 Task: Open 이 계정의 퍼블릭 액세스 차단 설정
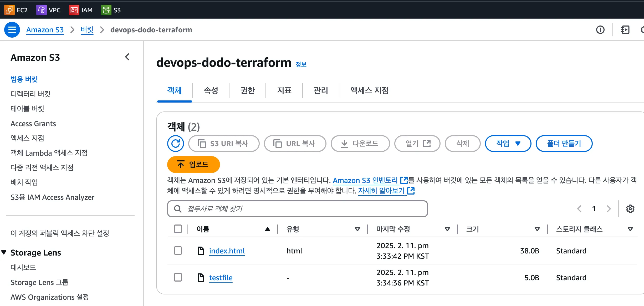click(60, 233)
